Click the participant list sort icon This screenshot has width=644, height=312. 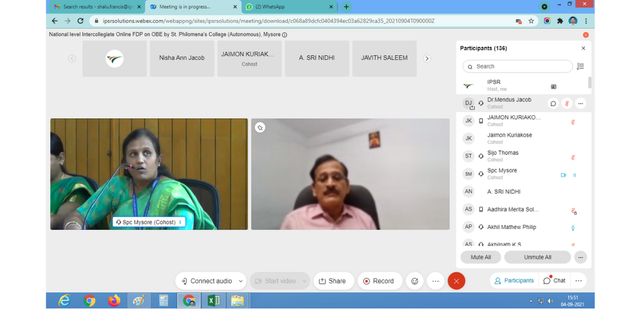(x=581, y=66)
